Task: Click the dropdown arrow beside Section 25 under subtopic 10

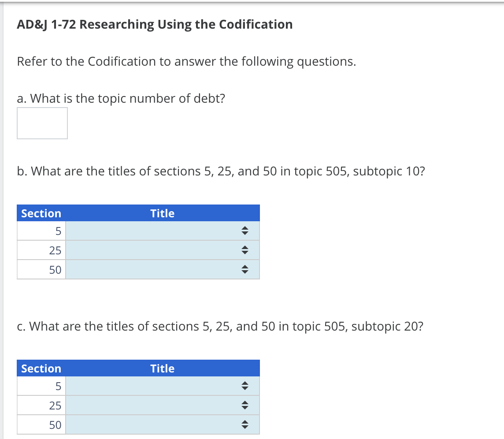Action: 245,250
